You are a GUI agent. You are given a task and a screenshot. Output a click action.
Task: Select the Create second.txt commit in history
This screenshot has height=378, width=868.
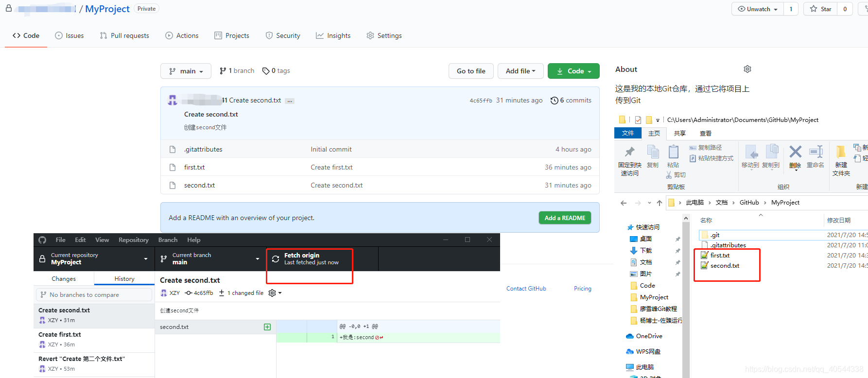94,316
